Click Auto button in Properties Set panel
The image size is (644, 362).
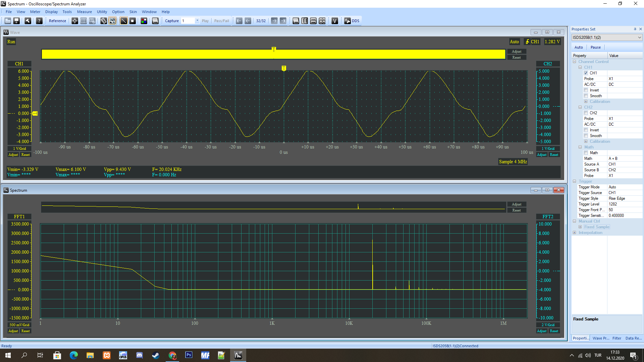(x=579, y=47)
